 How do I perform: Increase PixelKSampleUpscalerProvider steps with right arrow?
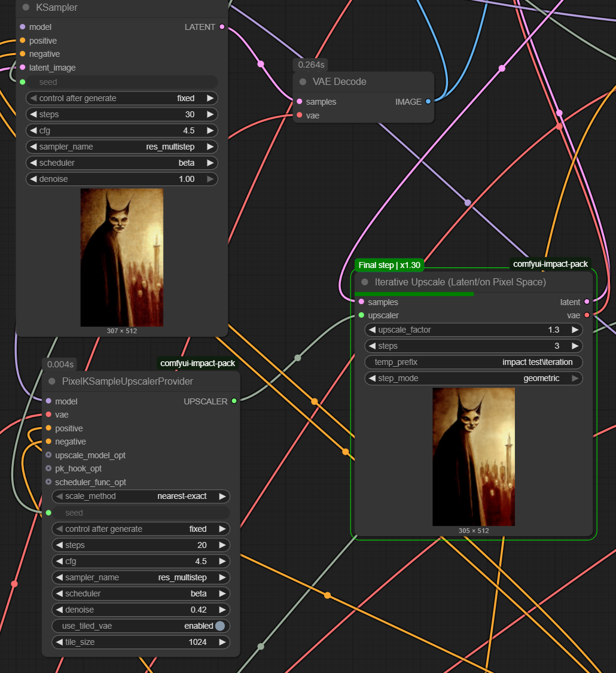click(222, 545)
